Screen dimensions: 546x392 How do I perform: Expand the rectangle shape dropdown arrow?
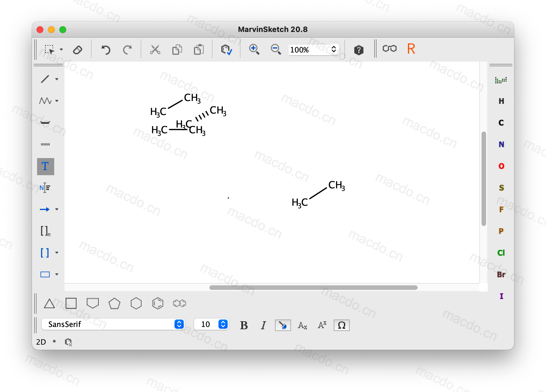point(57,274)
